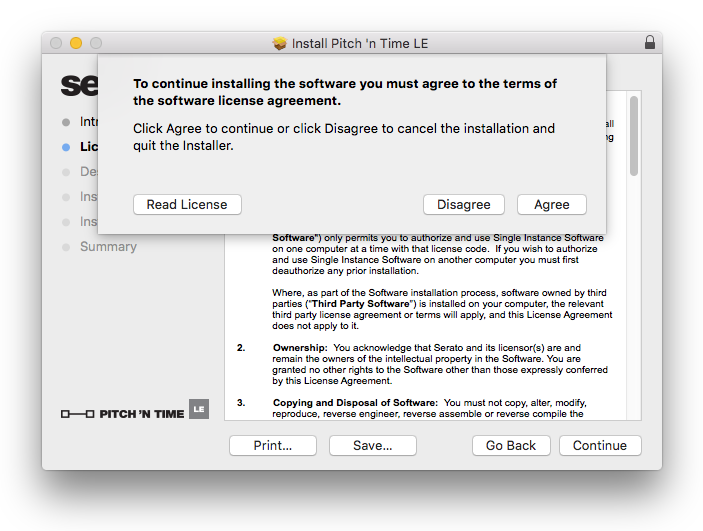Click the Introduction step bullet in sidebar

(66, 122)
